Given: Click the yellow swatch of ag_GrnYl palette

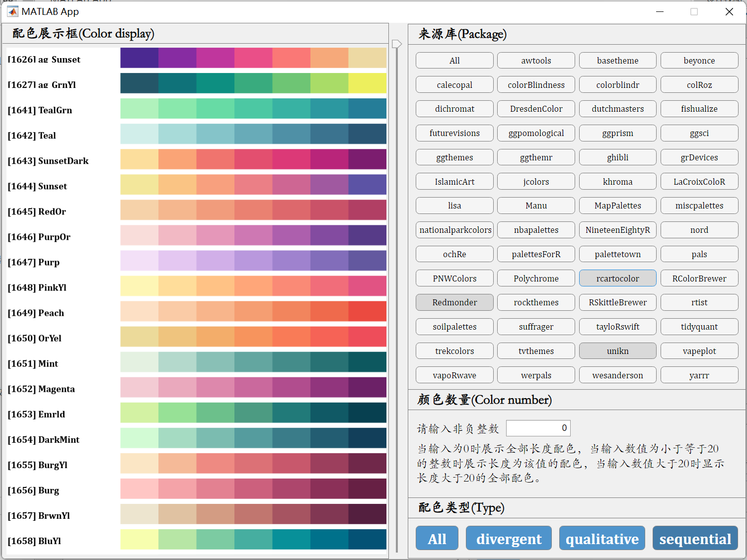Looking at the screenshot, I should click(x=368, y=83).
